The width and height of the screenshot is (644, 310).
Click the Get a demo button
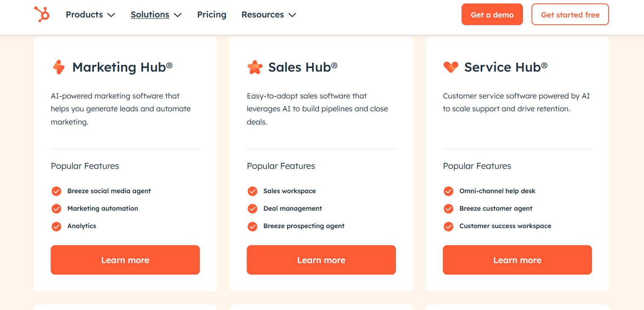pos(492,14)
